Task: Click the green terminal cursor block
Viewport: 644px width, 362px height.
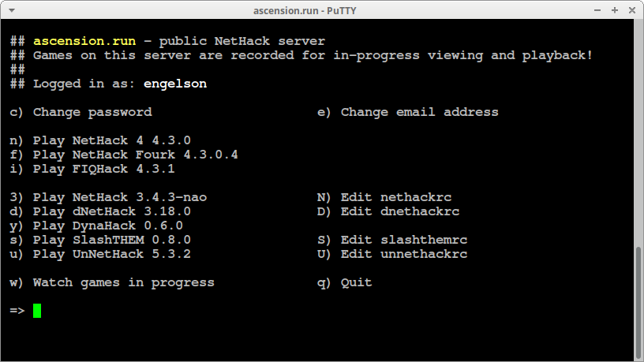Action: pos(37,311)
